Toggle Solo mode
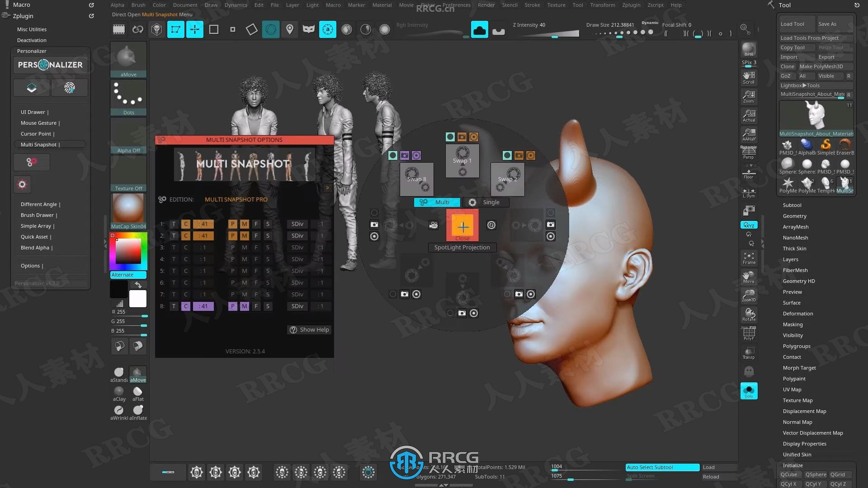This screenshot has width=868, height=488. (x=749, y=391)
